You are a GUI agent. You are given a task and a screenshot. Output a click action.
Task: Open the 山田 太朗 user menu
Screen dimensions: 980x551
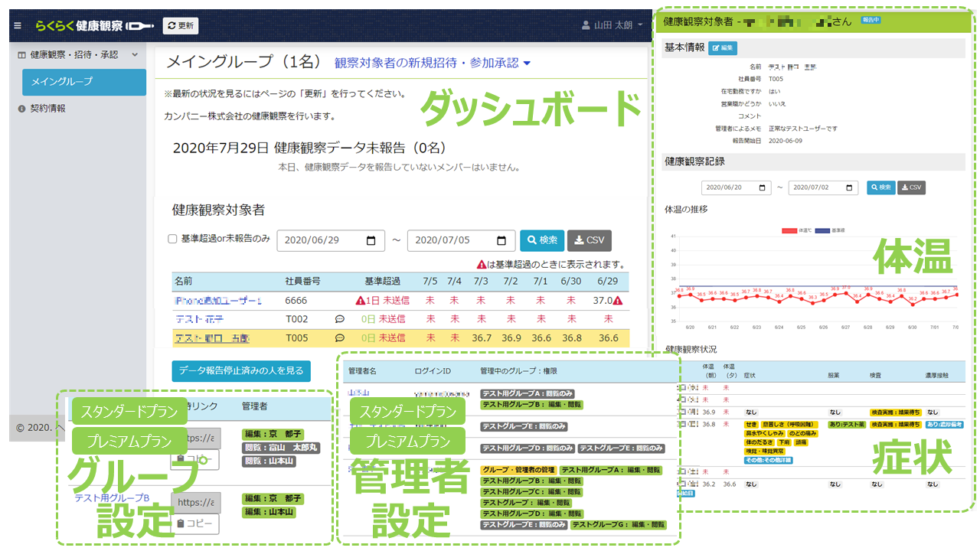click(612, 25)
